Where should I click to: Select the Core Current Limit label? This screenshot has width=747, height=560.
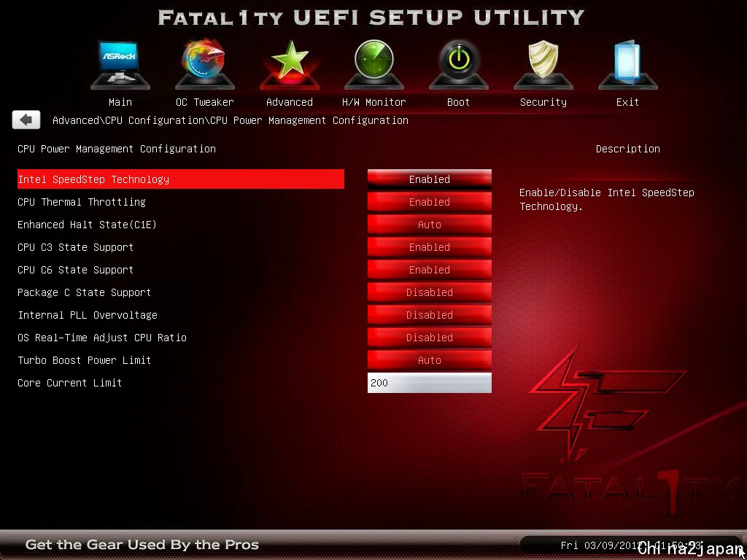click(69, 383)
